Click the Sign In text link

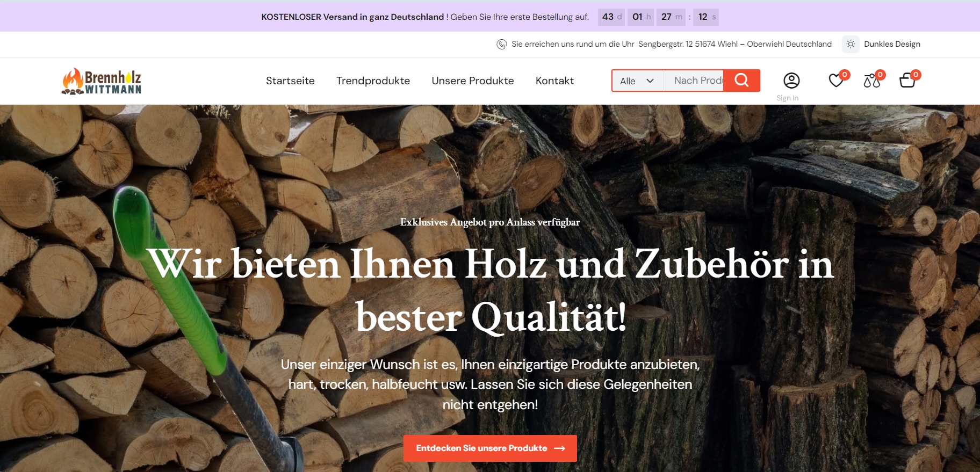pos(787,98)
